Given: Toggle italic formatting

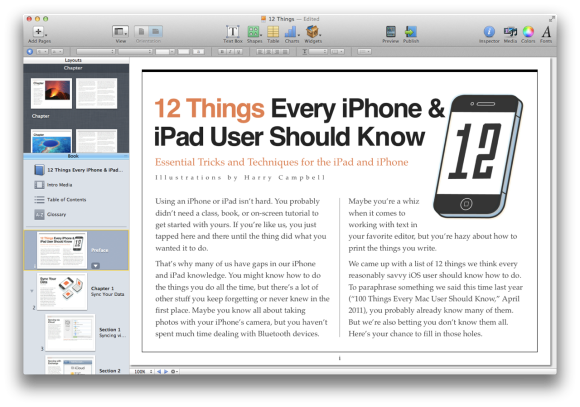Looking at the screenshot, I should click(230, 51).
